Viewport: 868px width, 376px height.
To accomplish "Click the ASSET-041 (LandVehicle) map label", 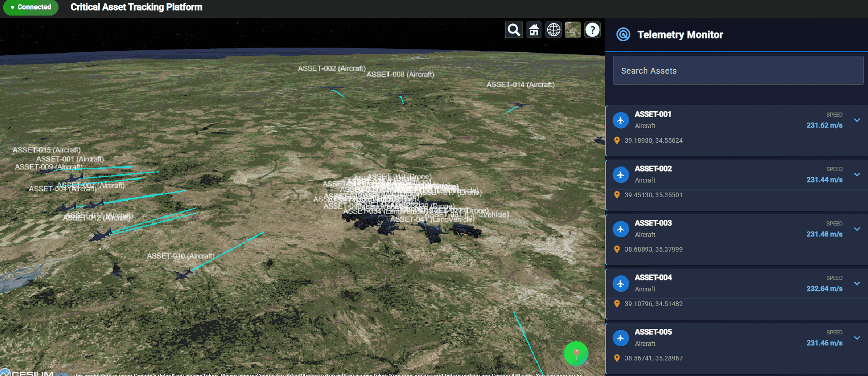I will (x=432, y=220).
